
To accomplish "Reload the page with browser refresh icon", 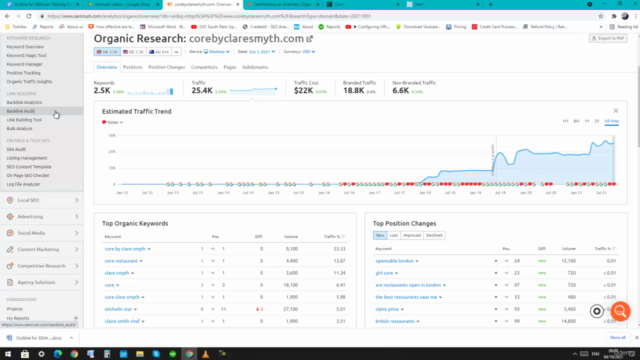I will point(29,16).
